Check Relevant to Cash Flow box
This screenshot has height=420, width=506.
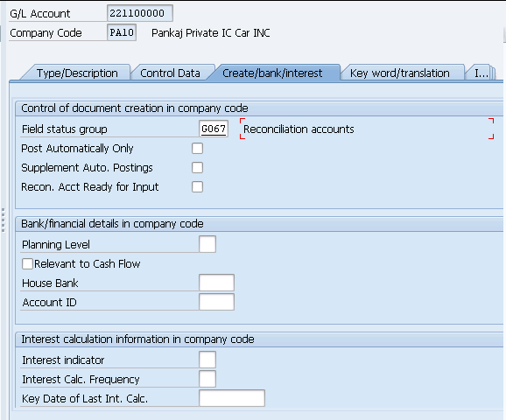pyautogui.click(x=27, y=263)
